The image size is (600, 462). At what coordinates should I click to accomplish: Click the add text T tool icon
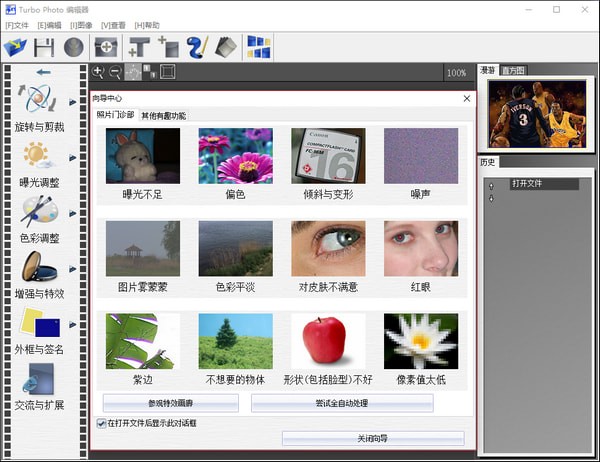[138, 46]
